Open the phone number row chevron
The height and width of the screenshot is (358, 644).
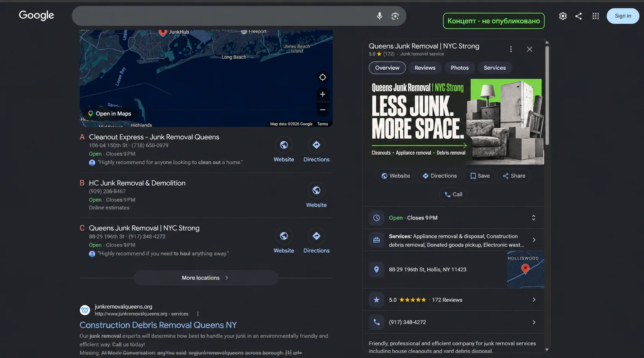pos(534,322)
